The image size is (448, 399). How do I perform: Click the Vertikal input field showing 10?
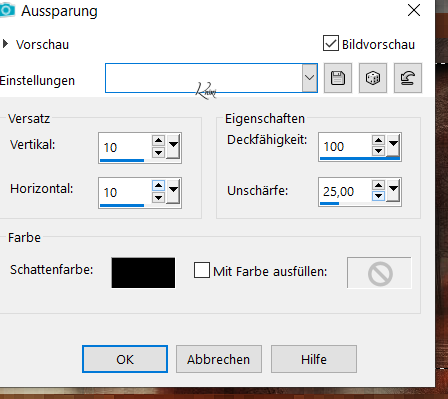pos(125,147)
